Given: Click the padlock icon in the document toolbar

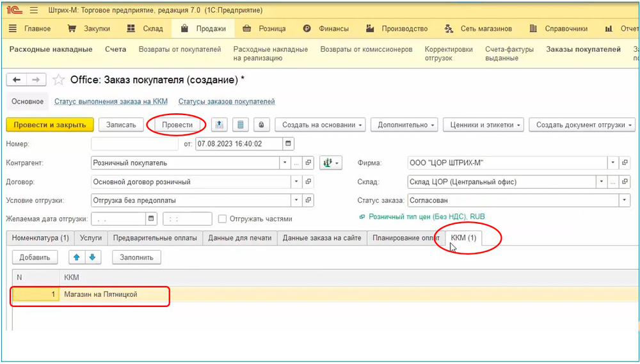Looking at the screenshot, I should pyautogui.click(x=261, y=125).
